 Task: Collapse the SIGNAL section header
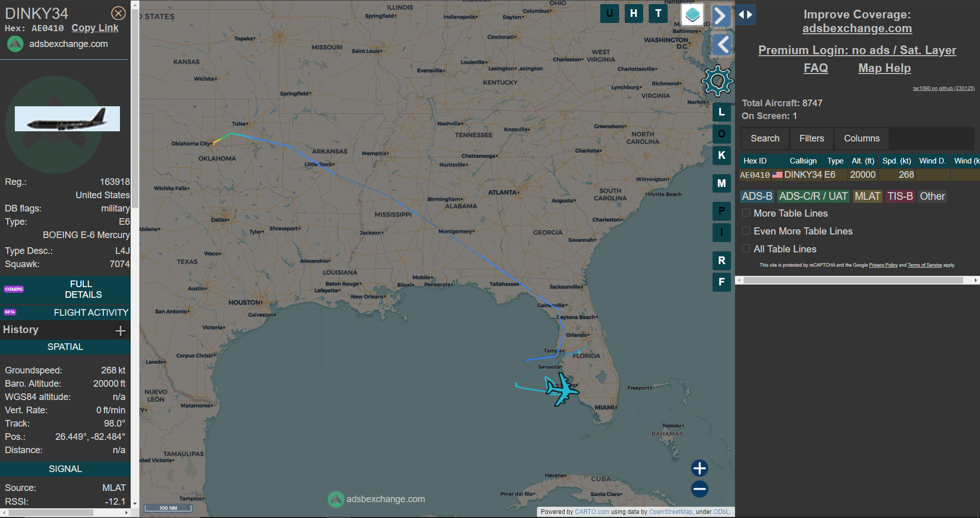click(65, 469)
